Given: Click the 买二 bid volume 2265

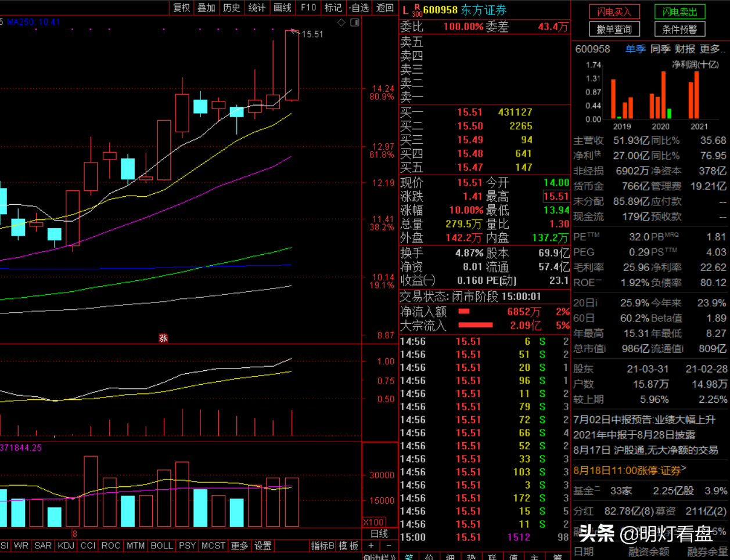Looking at the screenshot, I should click(x=521, y=126).
